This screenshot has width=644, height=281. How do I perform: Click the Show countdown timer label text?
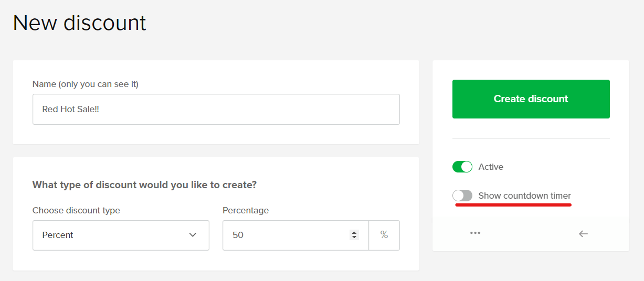pos(525,196)
